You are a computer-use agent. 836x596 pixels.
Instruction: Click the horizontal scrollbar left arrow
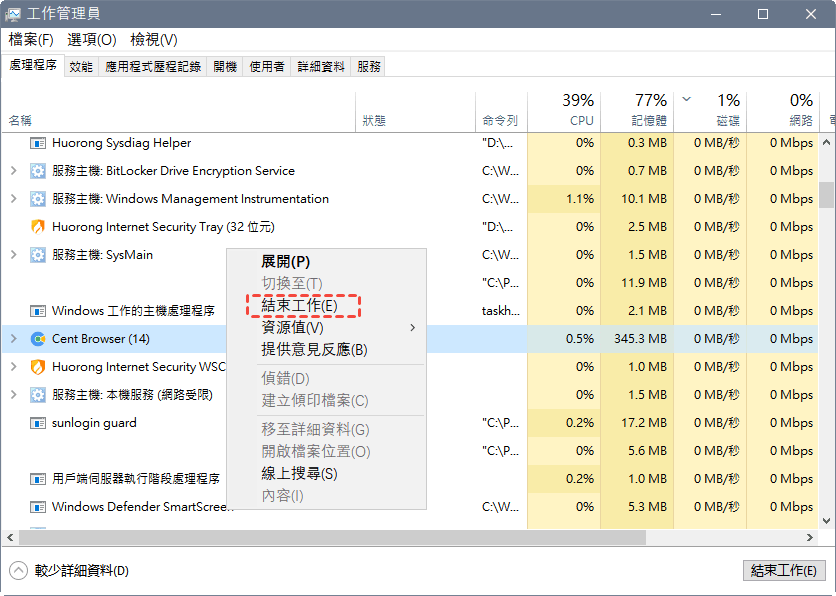click(x=10, y=537)
